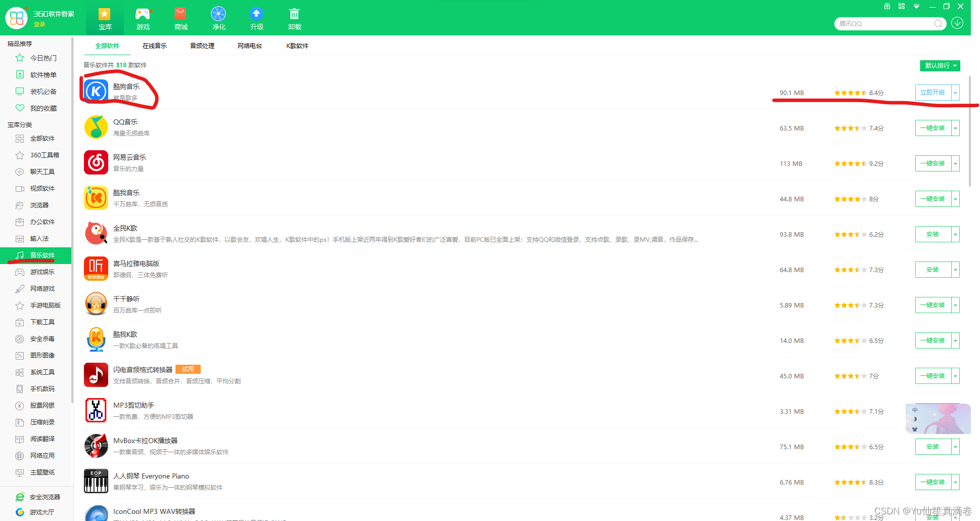
Task: Select 聊天工具 category in sidebar
Action: 36,172
